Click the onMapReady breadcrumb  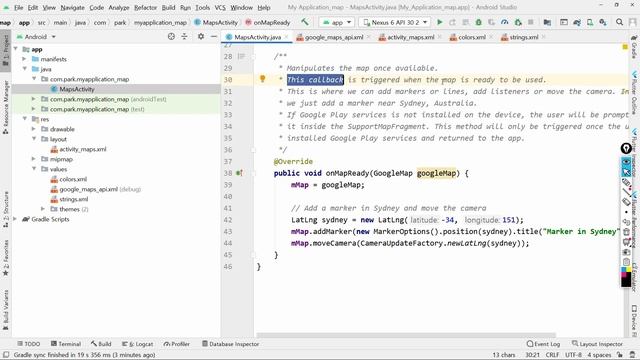(x=268, y=22)
